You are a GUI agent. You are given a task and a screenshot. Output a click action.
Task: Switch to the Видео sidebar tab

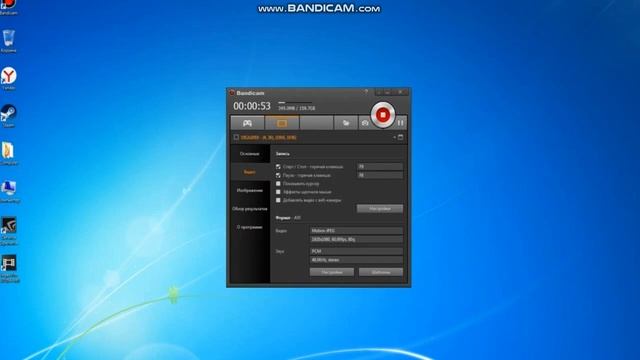(x=249, y=172)
